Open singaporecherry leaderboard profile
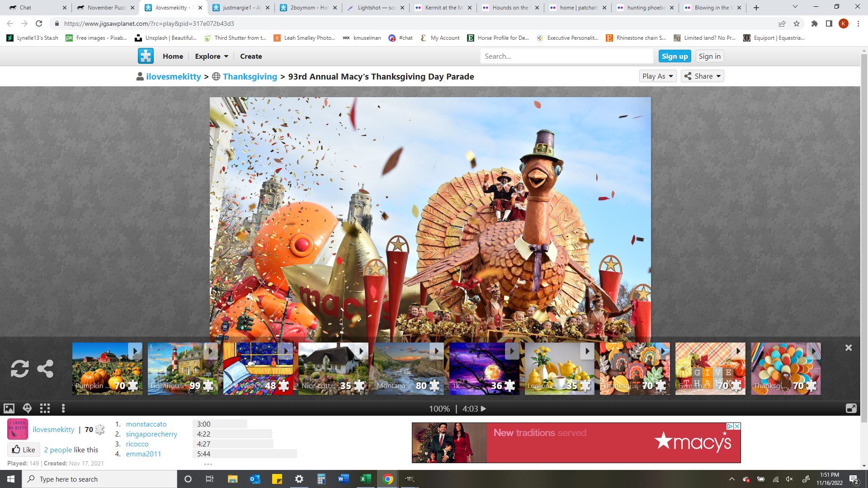 pyautogui.click(x=151, y=434)
